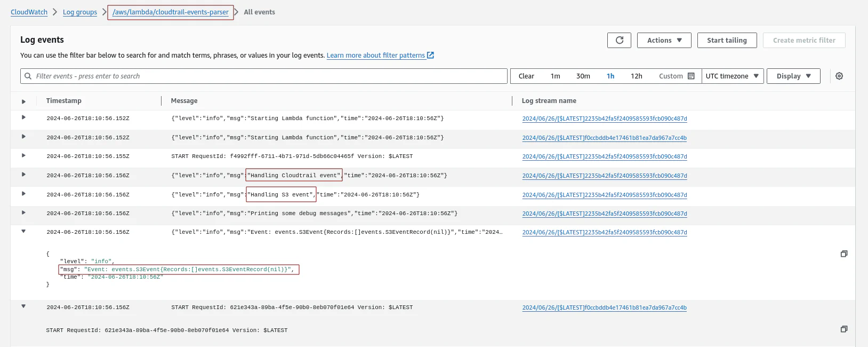Viewport: 868px width, 347px height.
Task: Open log stream link in START f4992fff row
Action: click(x=605, y=156)
